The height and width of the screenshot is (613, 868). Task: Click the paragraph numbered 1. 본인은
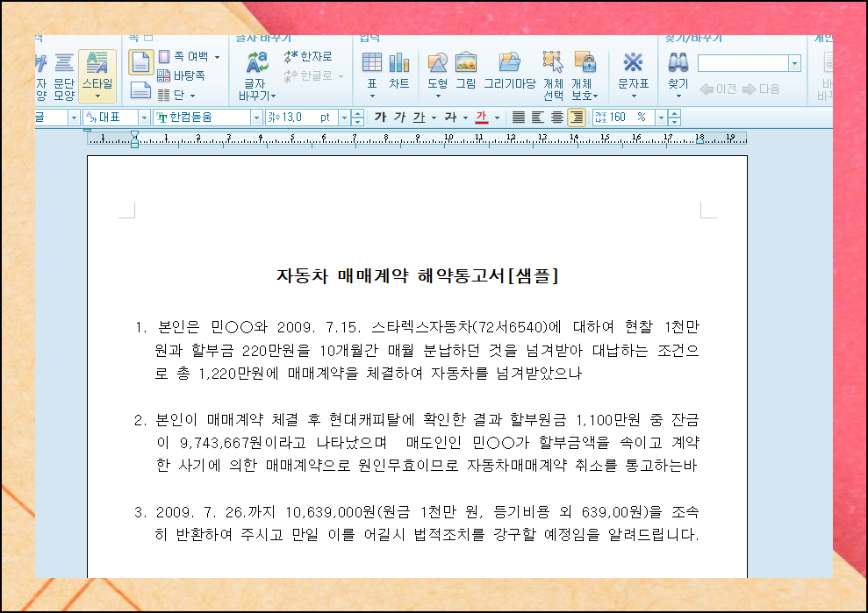(x=417, y=350)
